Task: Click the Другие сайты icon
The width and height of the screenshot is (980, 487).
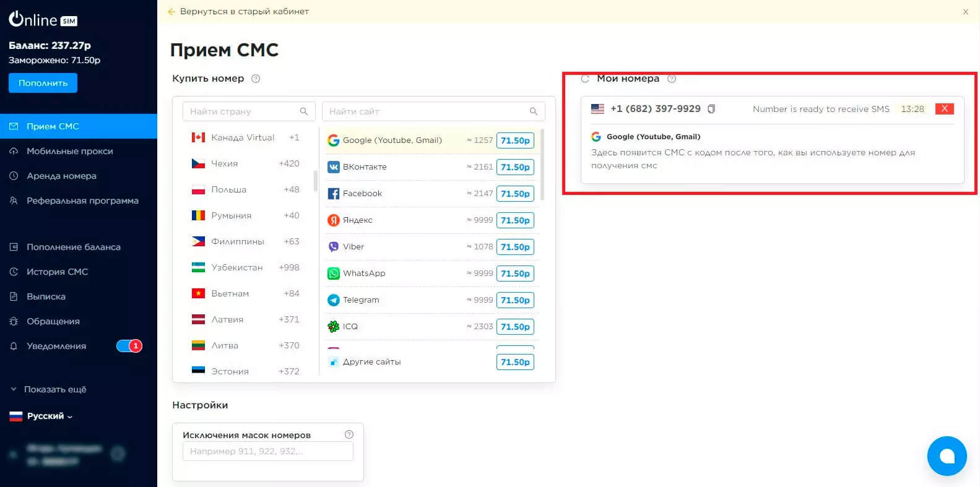Action: [x=333, y=362]
